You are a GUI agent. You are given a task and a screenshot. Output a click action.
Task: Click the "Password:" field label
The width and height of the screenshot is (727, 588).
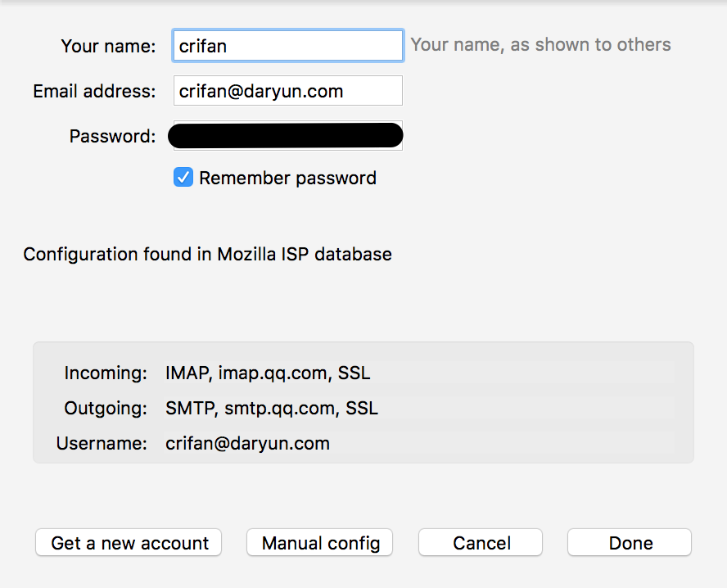click(x=112, y=136)
